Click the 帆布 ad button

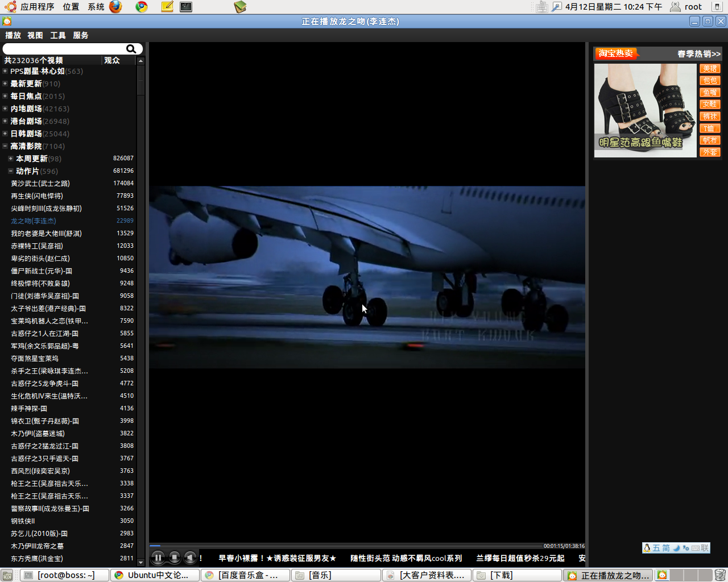(x=710, y=140)
